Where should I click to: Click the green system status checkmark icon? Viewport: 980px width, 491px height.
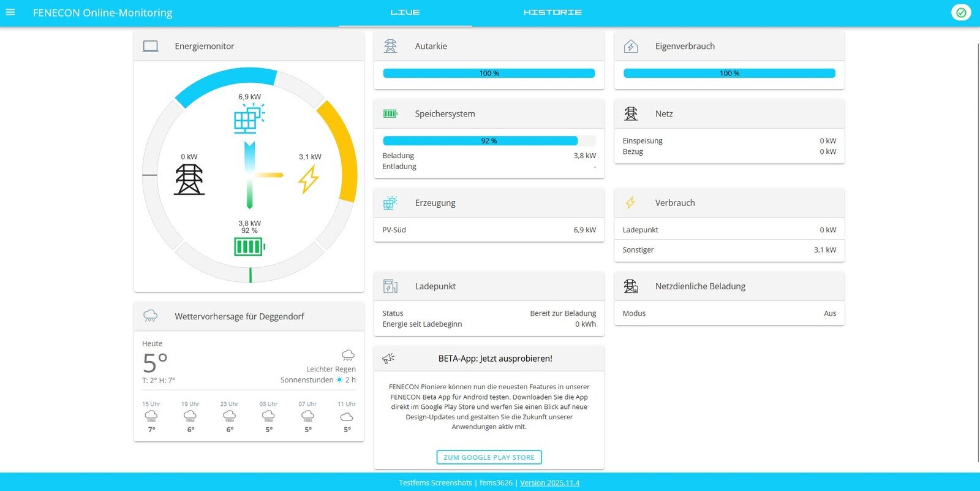tap(960, 12)
